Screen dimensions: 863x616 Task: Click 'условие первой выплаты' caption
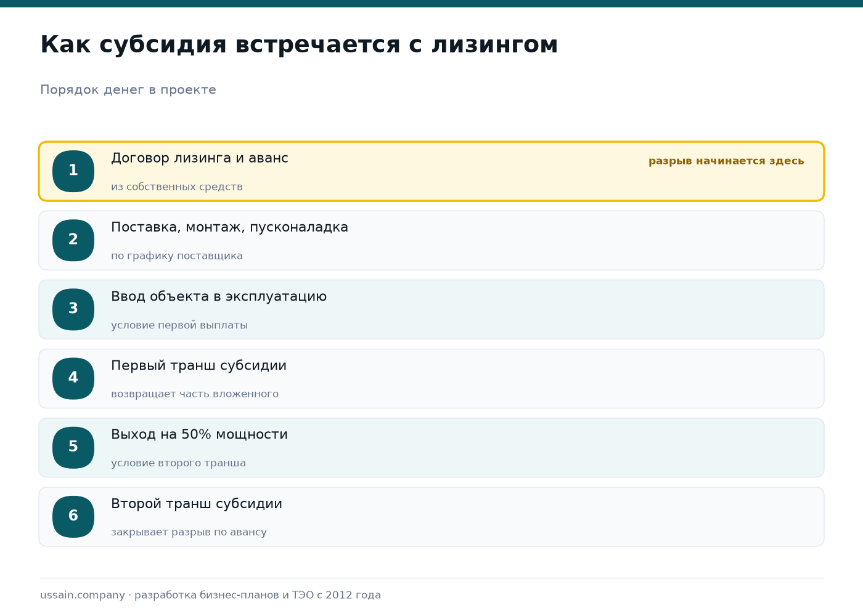[179, 325]
